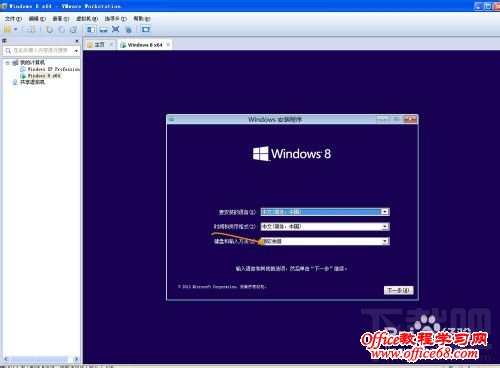Screen dimensions: 500x368
Task: Open the 选项卡 menu
Action: (x=116, y=19)
